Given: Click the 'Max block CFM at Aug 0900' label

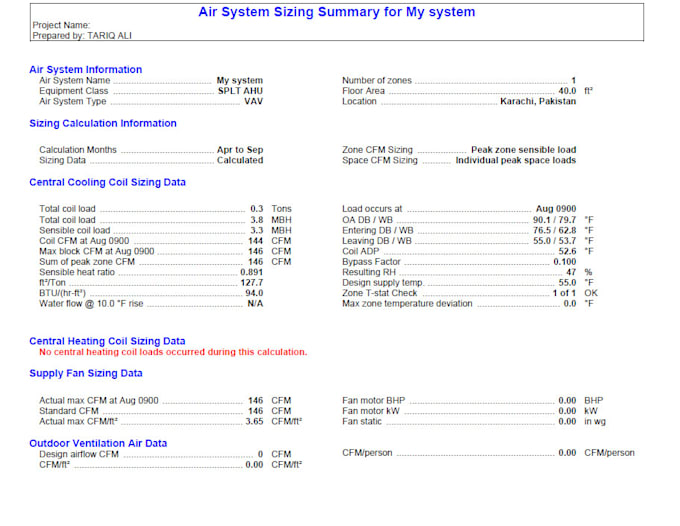Looking at the screenshot, I should [97, 251].
